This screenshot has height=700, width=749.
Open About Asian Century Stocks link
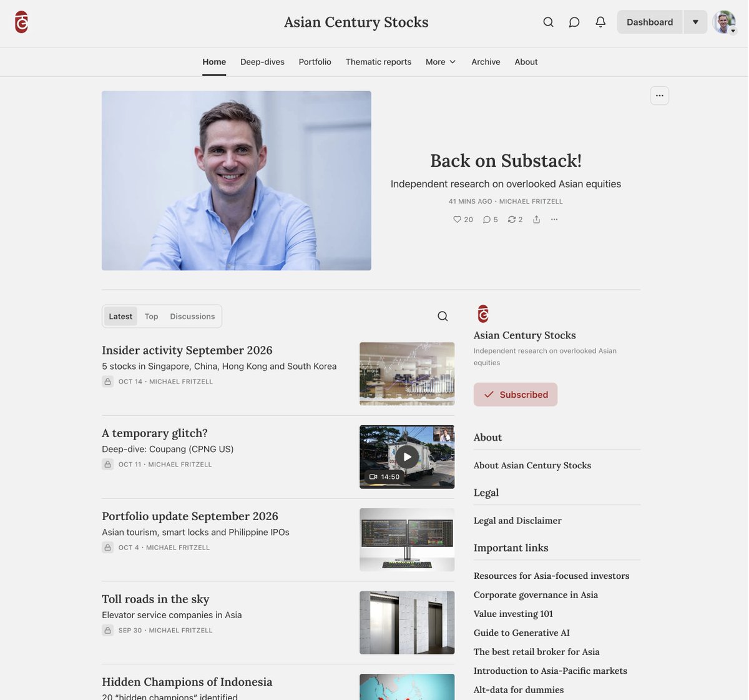532,465
